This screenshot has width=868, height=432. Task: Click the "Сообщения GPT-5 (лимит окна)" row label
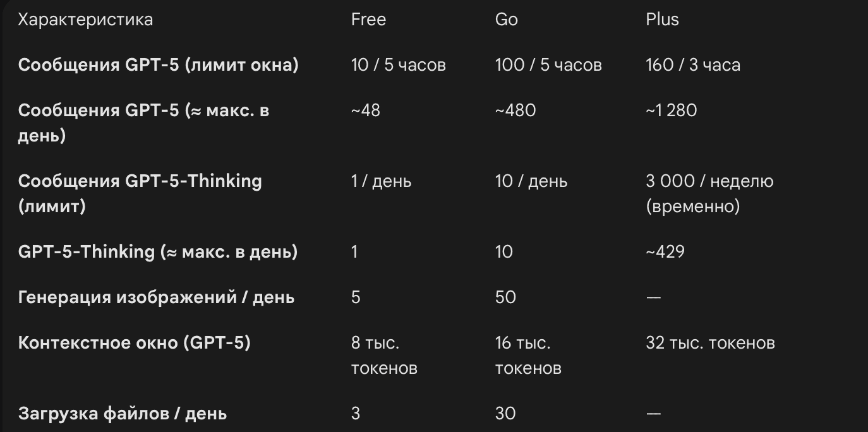pyautogui.click(x=158, y=65)
